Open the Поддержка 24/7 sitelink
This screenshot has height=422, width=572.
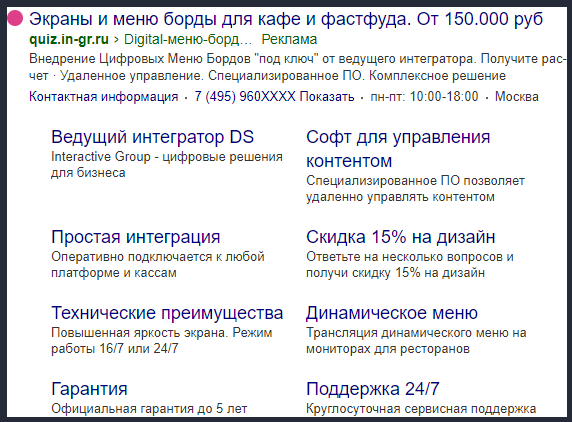[373, 389]
